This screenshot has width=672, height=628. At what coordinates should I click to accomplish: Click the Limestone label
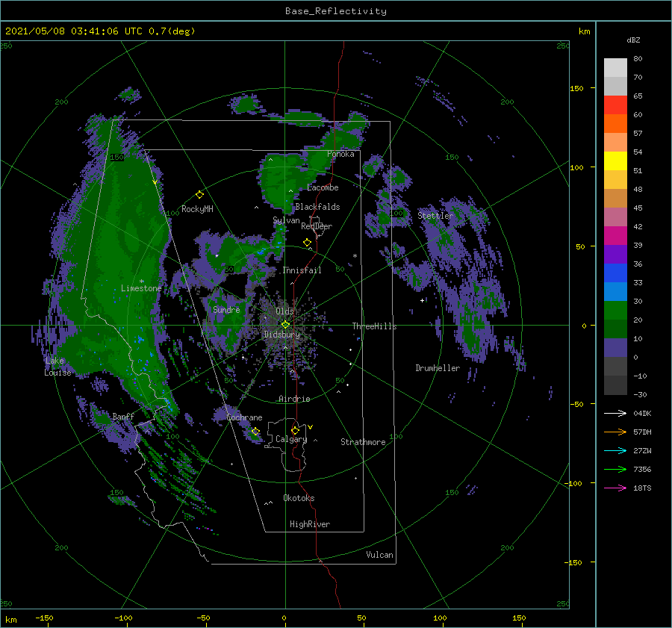tap(141, 288)
